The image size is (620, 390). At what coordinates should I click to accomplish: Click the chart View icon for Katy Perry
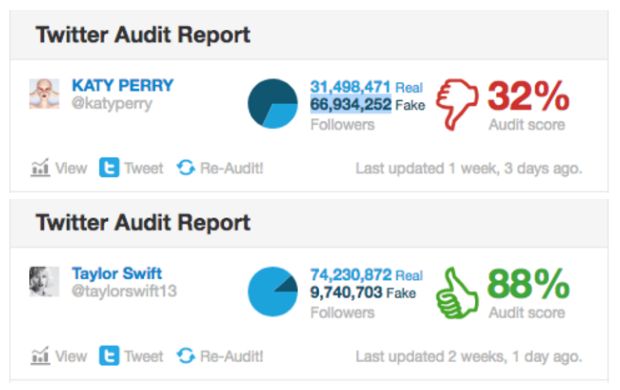tap(40, 168)
